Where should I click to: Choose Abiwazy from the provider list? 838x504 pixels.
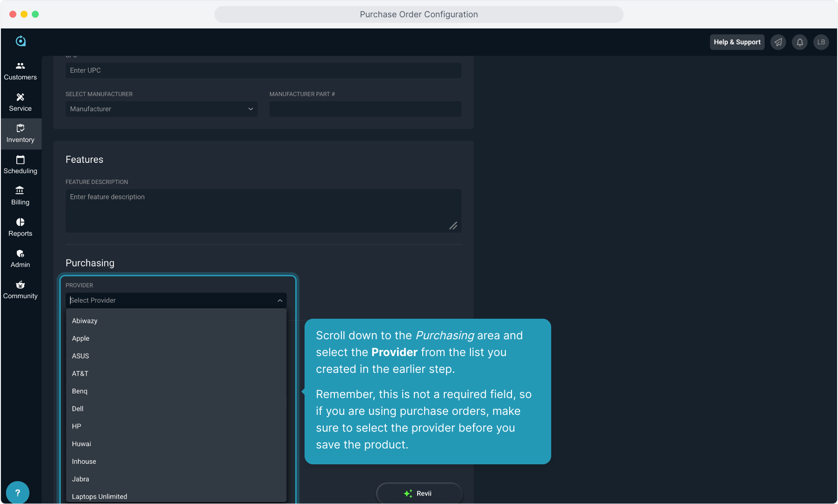[x=176, y=321]
